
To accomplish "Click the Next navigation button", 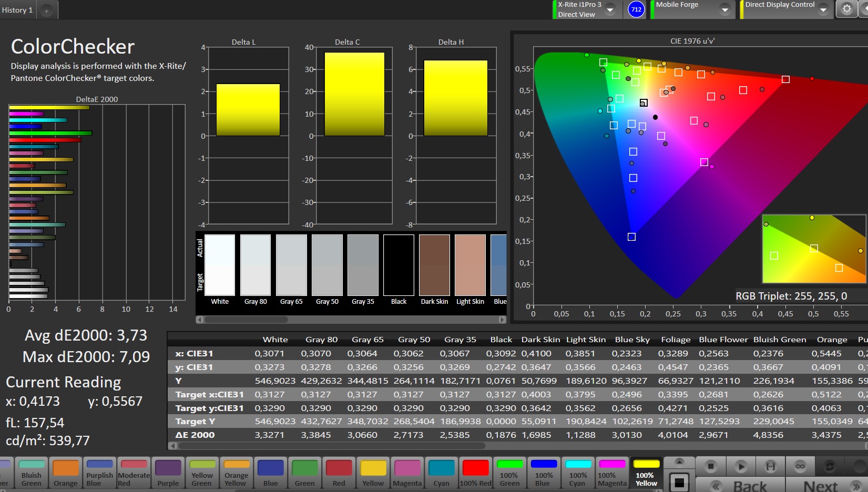I will point(826,485).
